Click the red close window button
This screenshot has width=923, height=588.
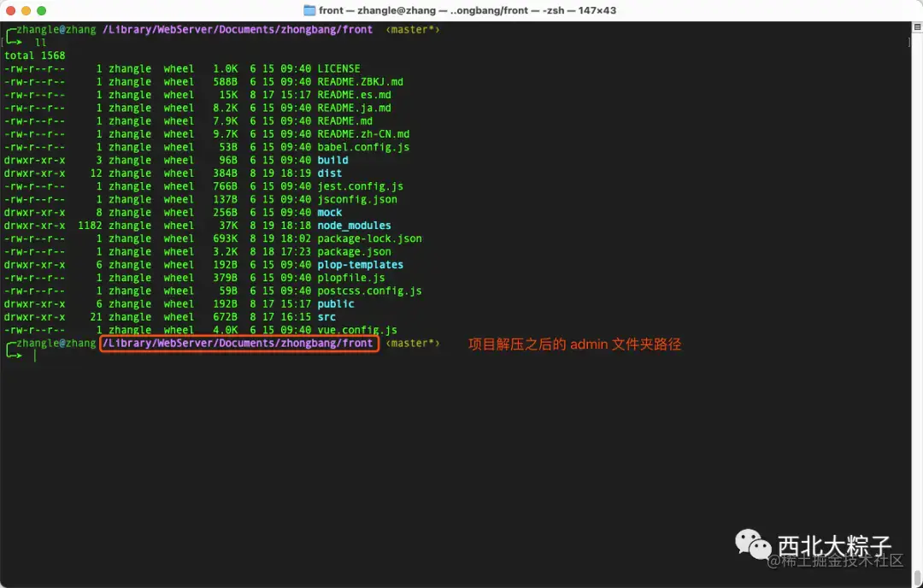[x=10, y=10]
